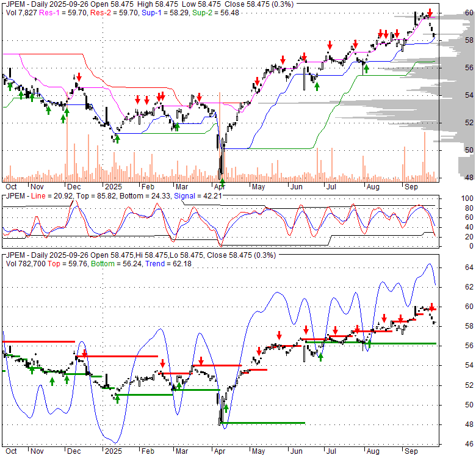
Task: Click the 100 level on oscillator scale
Action: point(467,198)
